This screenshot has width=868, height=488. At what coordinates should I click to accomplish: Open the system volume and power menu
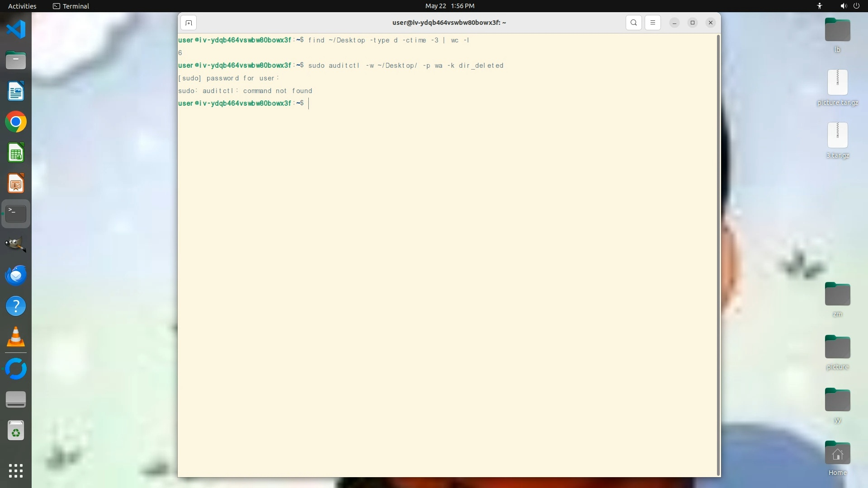[849, 6]
